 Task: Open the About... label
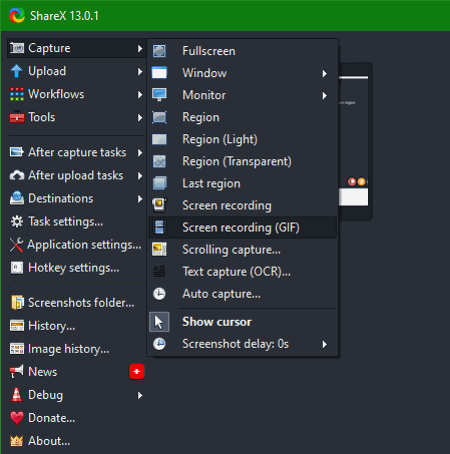[49, 441]
